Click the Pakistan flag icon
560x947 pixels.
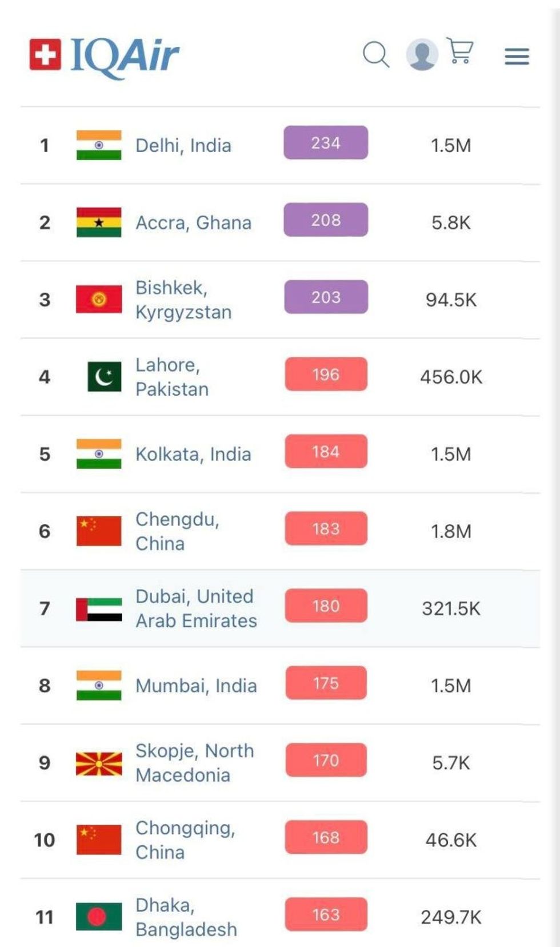[104, 377]
